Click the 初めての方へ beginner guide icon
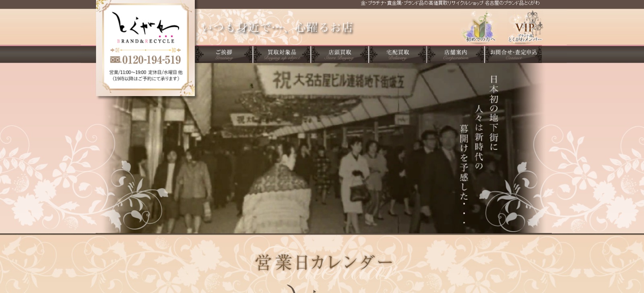The height and width of the screenshot is (293, 644). tap(481, 27)
